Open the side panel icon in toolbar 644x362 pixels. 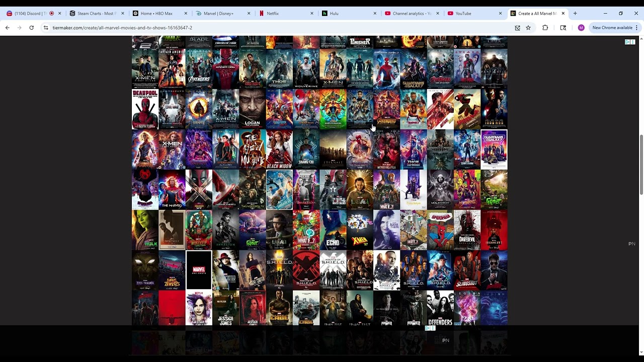563,28
